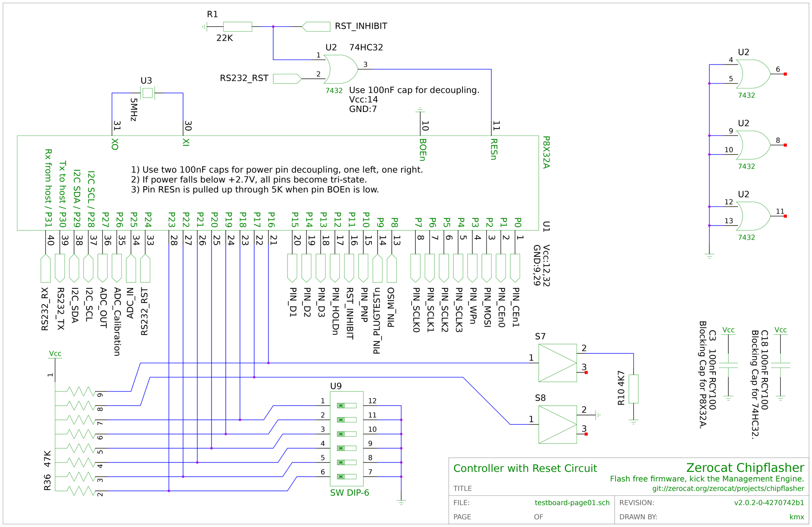Click the 'kmx' drawn-by value

click(797, 517)
